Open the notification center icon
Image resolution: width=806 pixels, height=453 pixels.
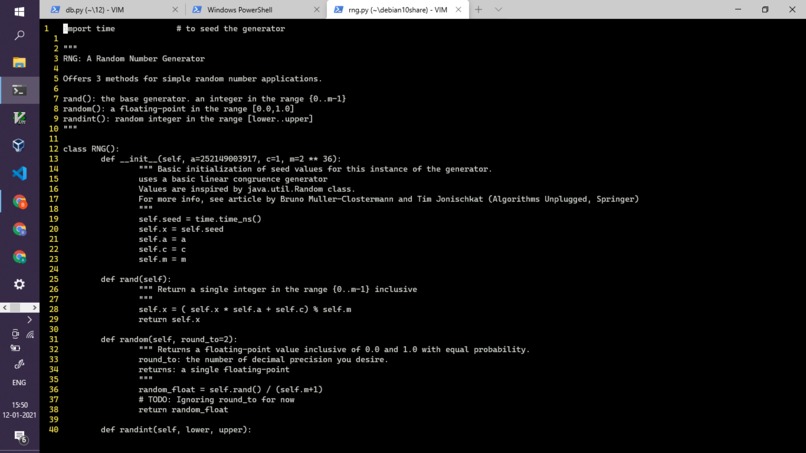point(20,437)
